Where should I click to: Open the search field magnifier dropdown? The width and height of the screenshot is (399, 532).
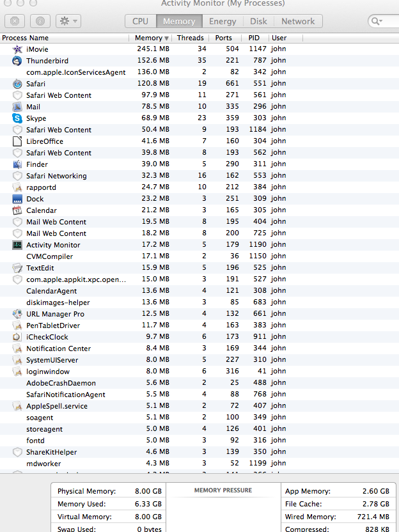coord(377,21)
